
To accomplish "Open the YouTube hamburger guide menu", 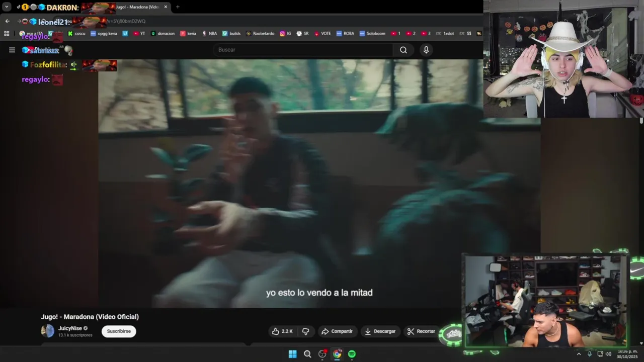I will (x=12, y=50).
